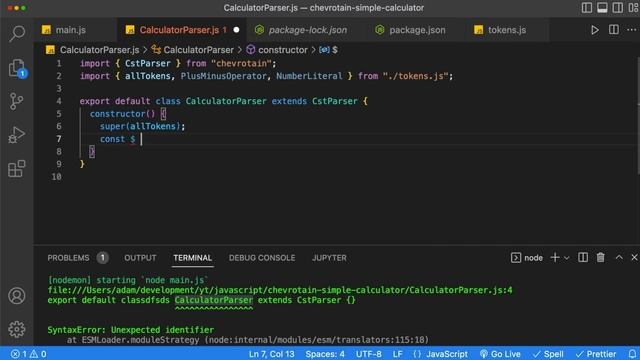This screenshot has width=640, height=360.
Task: Select the node terminal instance
Action: pyautogui.click(x=527, y=258)
